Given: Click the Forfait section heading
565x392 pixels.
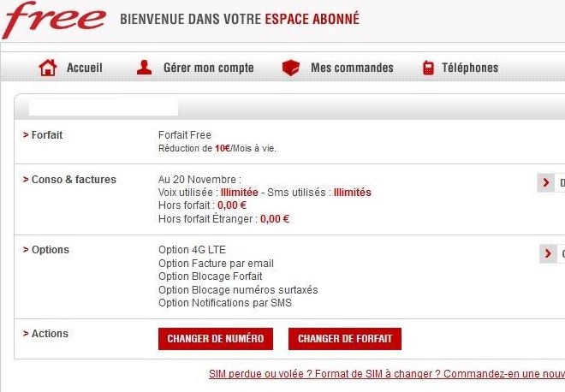Looking at the screenshot, I should [x=46, y=134].
